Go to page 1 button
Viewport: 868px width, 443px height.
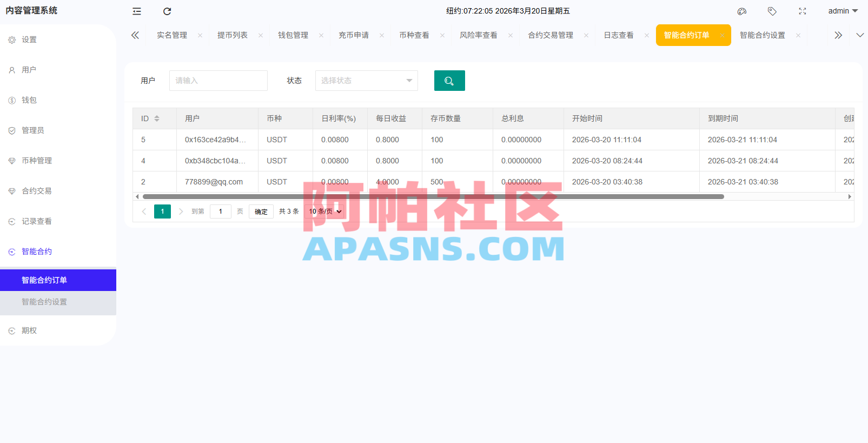pyautogui.click(x=162, y=211)
